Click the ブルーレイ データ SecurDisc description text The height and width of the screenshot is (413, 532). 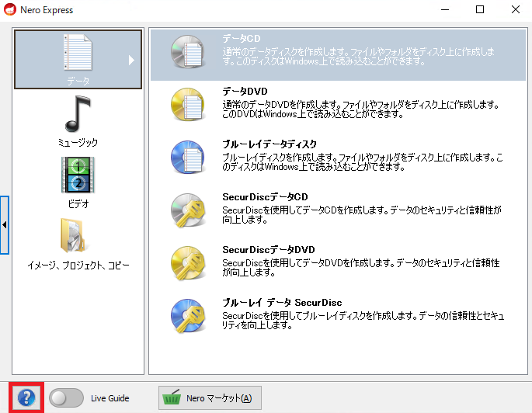click(363, 321)
